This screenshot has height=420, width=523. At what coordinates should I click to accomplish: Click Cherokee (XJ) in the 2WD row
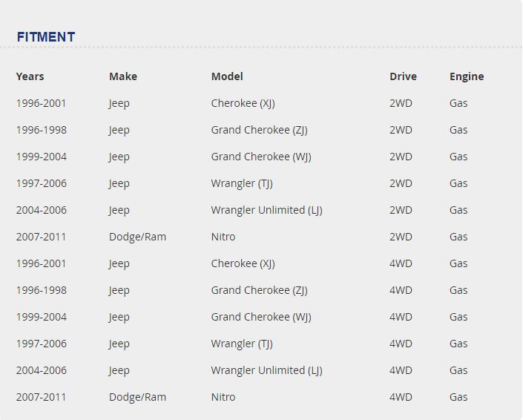(x=243, y=103)
